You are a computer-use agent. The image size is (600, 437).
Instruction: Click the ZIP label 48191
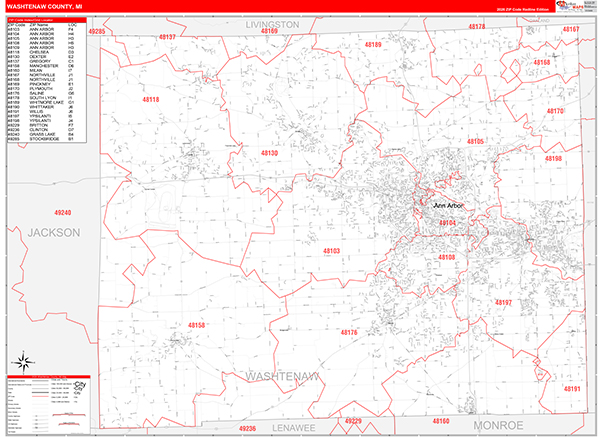[572, 389]
